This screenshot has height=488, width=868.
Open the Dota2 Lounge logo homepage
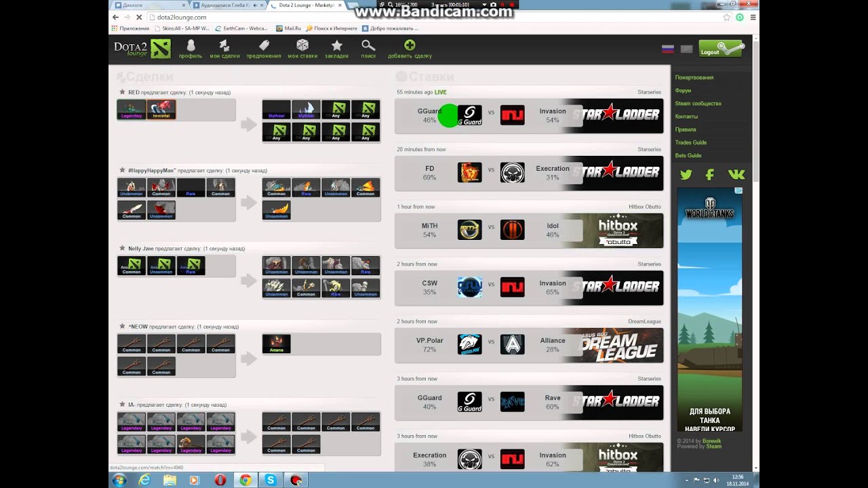tap(142, 48)
